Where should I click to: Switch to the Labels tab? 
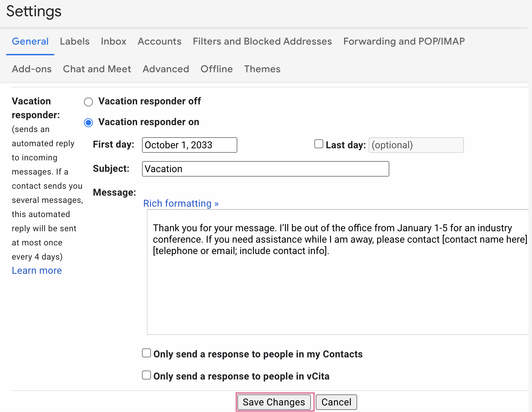click(x=75, y=41)
